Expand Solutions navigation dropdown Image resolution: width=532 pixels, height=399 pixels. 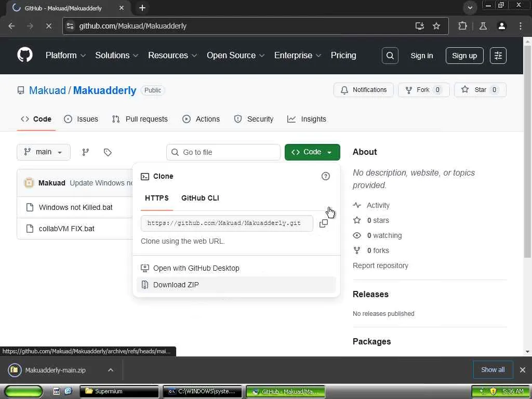click(x=116, y=55)
